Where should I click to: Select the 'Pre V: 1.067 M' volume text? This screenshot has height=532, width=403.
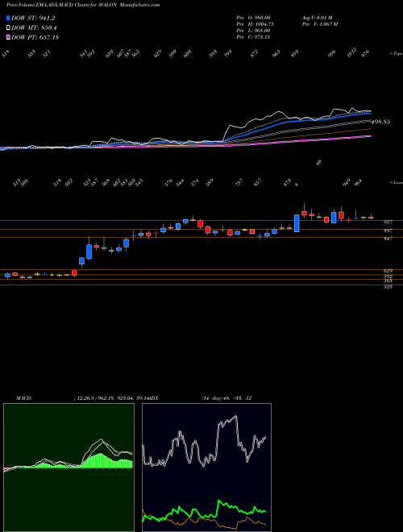319,24
